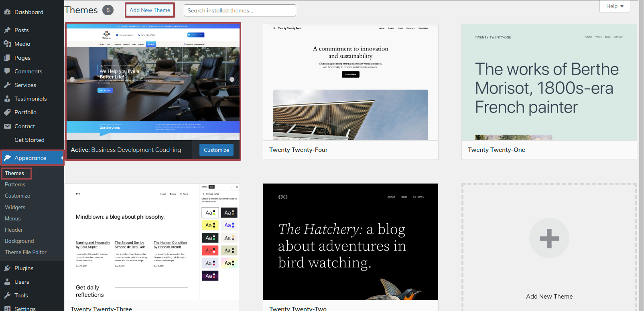Click the blue Customize button
This screenshot has width=644, height=311.
[216, 150]
